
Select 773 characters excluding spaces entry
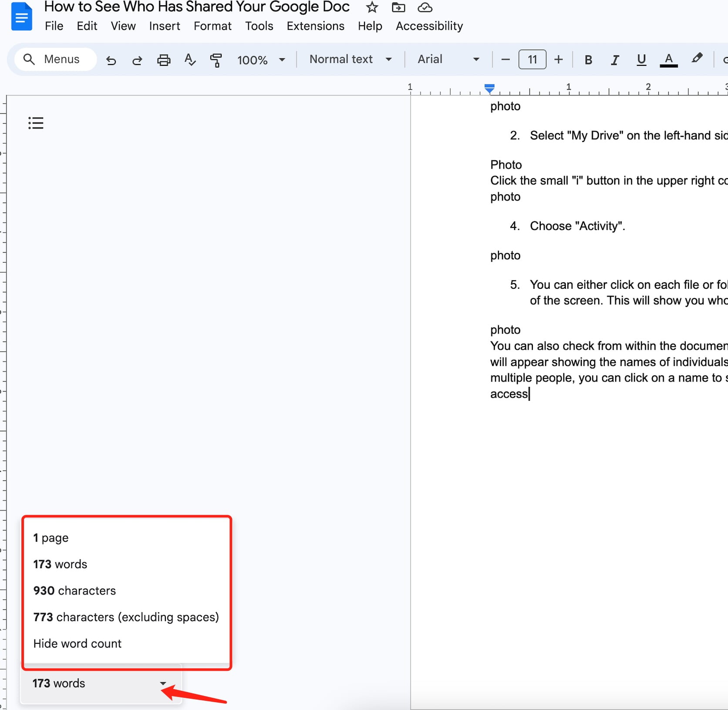[126, 617]
